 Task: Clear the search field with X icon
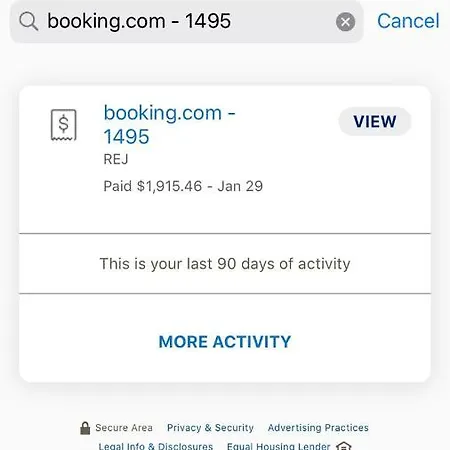[345, 22]
